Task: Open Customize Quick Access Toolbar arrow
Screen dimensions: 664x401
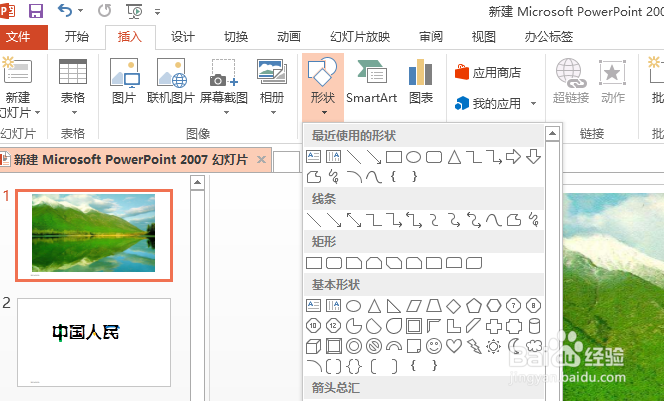Action: click(x=157, y=12)
